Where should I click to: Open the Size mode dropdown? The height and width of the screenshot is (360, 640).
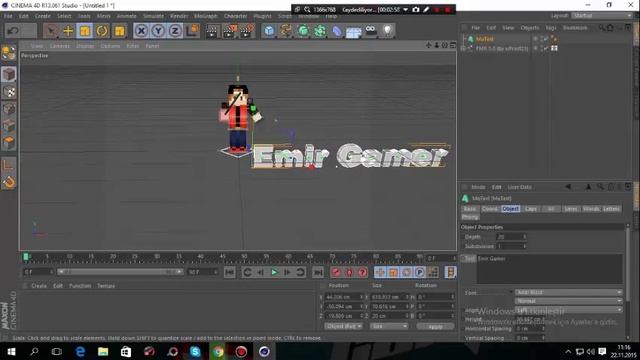(x=389, y=326)
